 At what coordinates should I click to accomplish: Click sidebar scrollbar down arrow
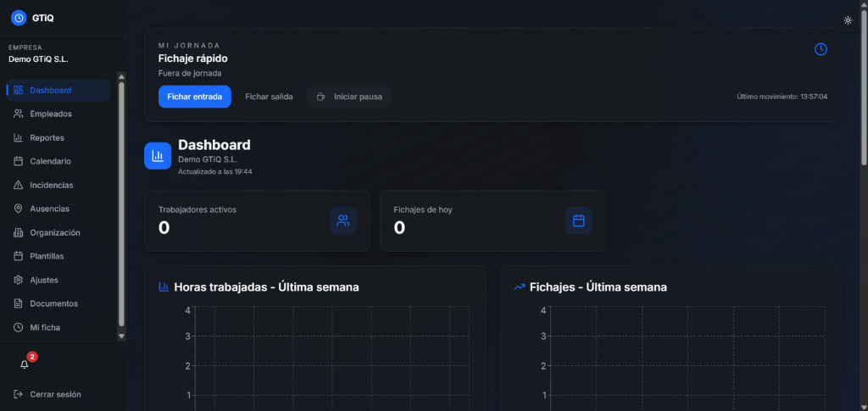[121, 336]
